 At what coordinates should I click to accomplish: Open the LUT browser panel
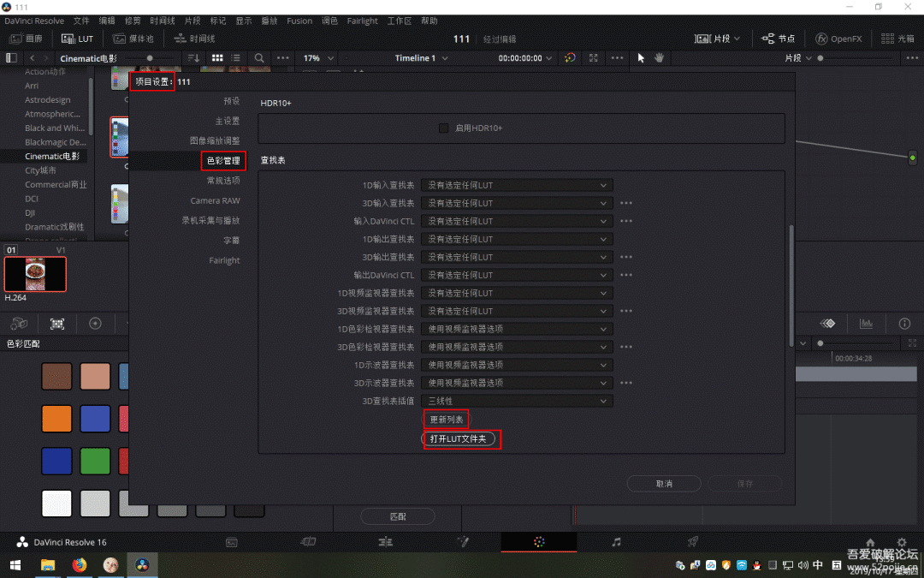pos(78,39)
